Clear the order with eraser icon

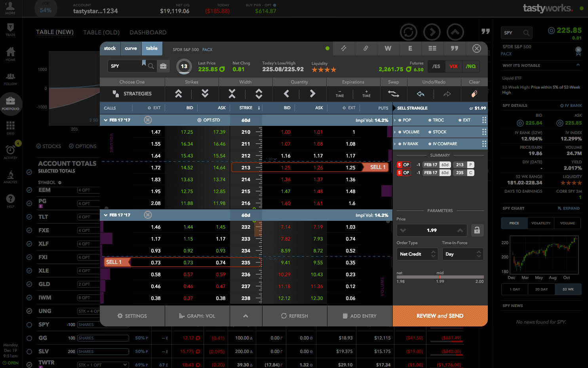pos(474,94)
